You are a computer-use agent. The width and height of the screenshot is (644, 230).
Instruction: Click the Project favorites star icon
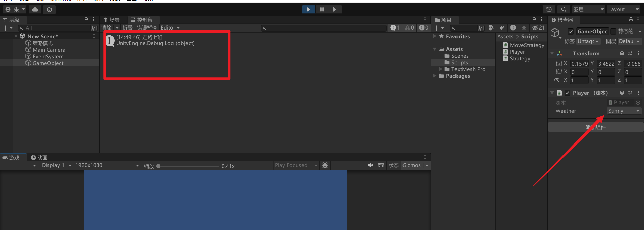524,28
